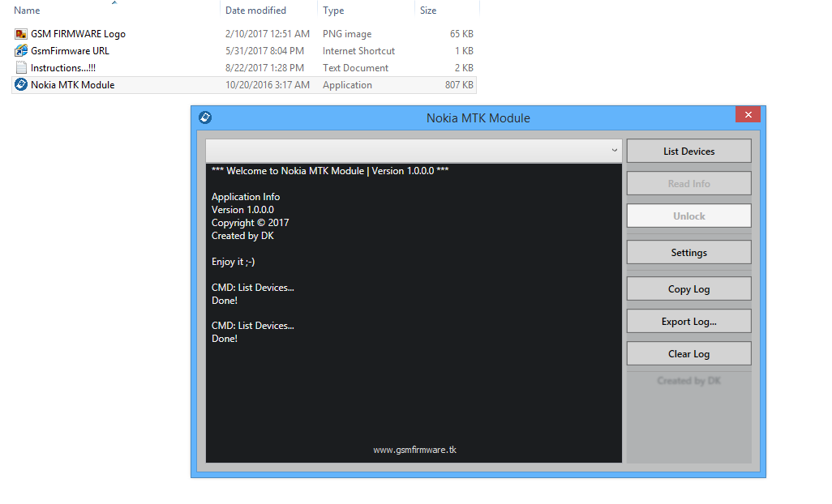Click the Nokia MTK Module window title text

[478, 117]
